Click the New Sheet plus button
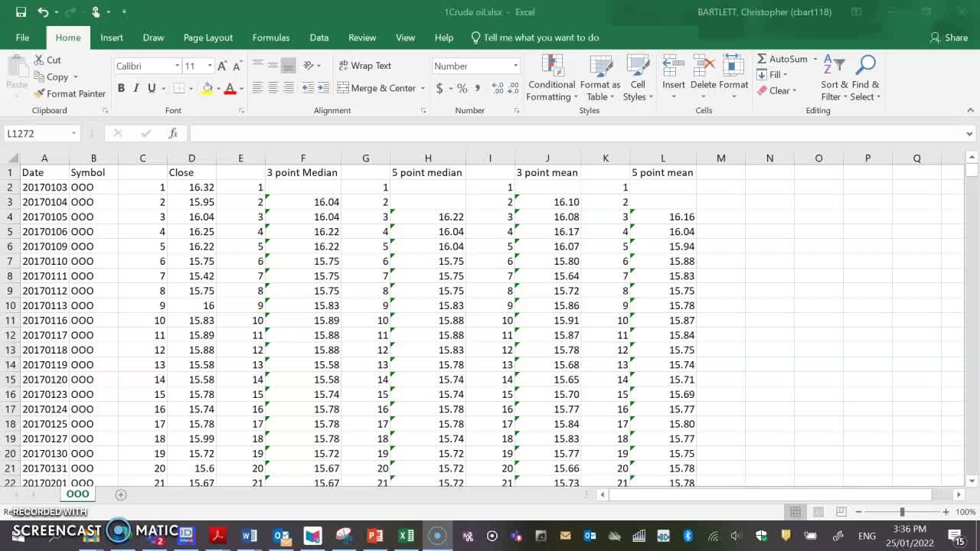Screen dimensions: 980x551 pyautogui.click(x=121, y=494)
